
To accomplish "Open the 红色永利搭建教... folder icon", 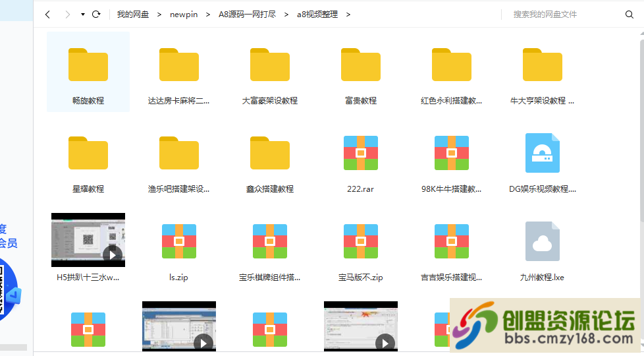I will pyautogui.click(x=451, y=65).
